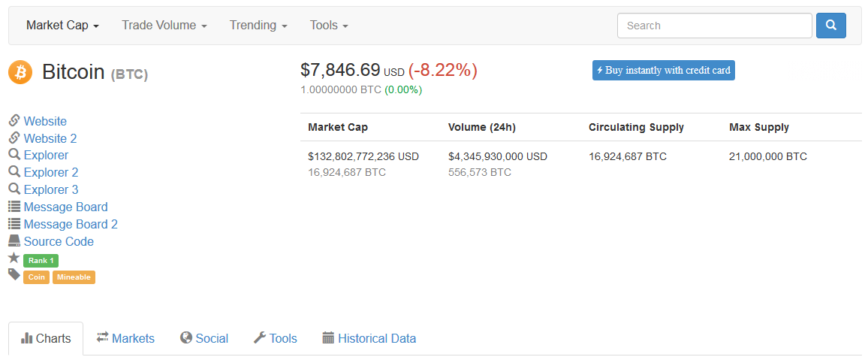Screen dimensions: 868x363
Task: Click the magnifier icon beside Explorer 2
Action: 14,172
